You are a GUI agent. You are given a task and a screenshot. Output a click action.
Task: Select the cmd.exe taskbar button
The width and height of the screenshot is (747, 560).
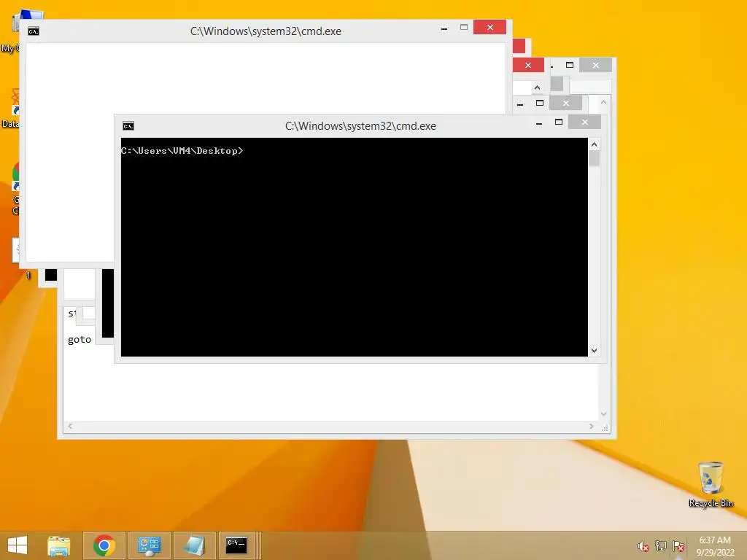point(237,545)
